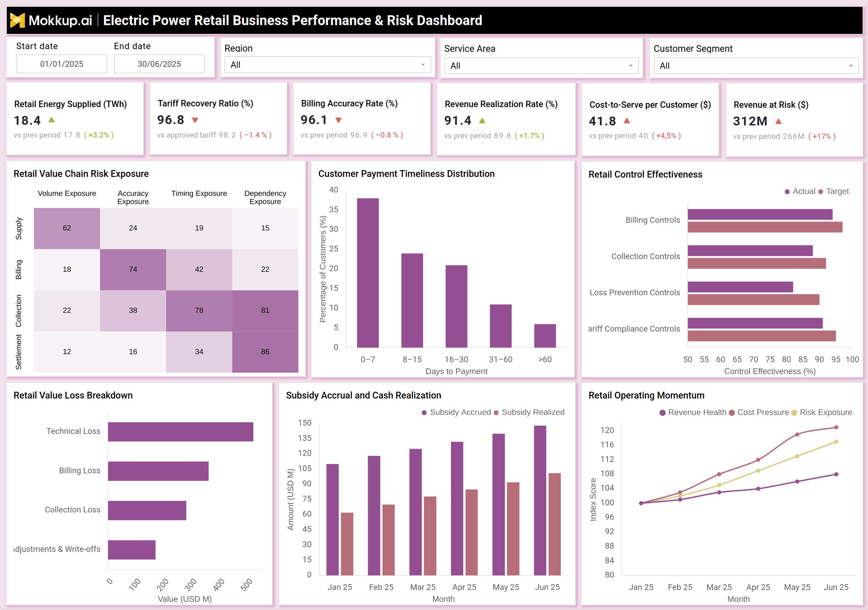Select the Settlement Dependency Exposure cell 86
Image resolution: width=868 pixels, height=610 pixels.
click(265, 352)
